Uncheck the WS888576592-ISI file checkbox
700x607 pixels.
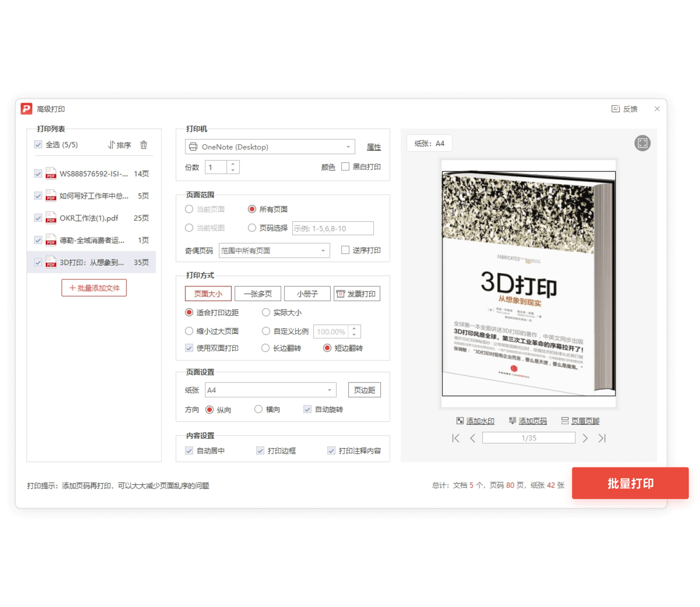38,174
